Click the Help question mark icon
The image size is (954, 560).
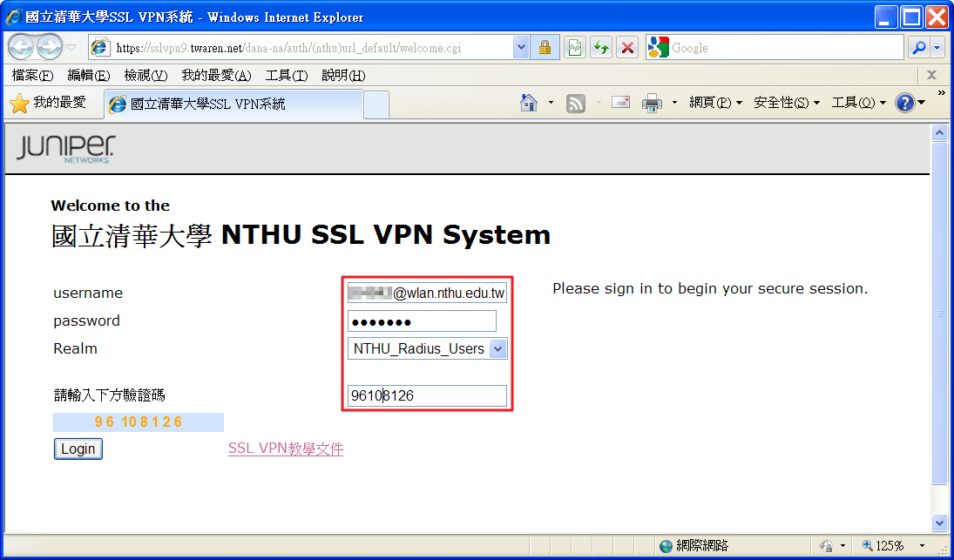(904, 104)
